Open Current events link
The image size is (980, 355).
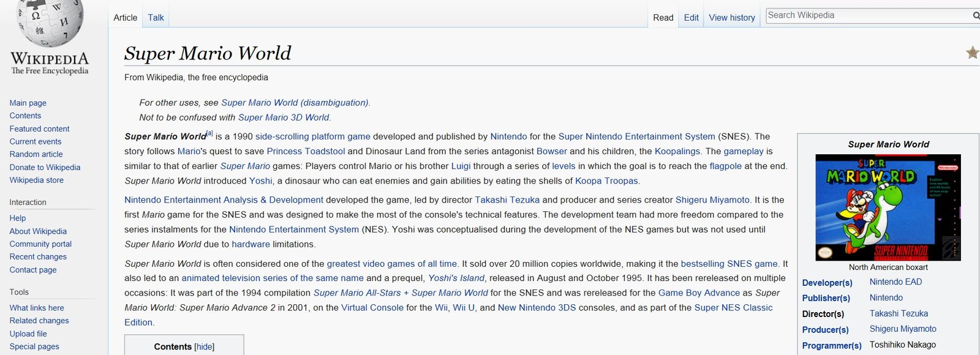tap(36, 141)
